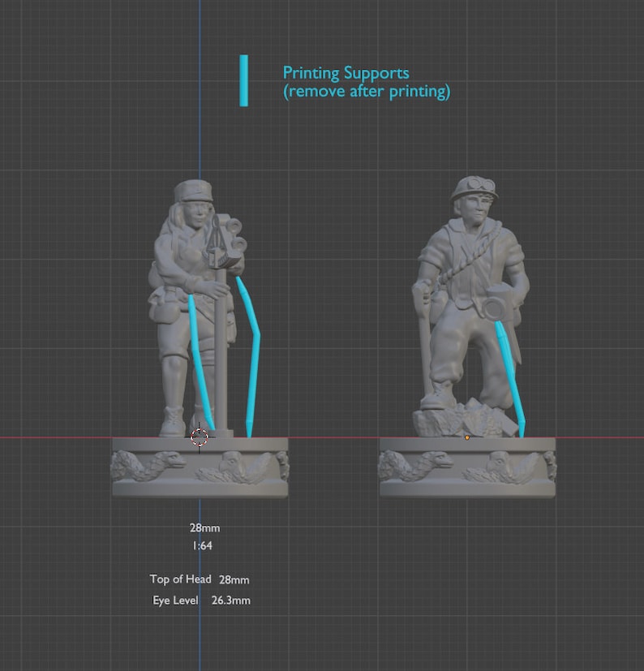The width and height of the screenshot is (644, 671).
Task: Select the right decorative eagle base
Action: tap(467, 467)
